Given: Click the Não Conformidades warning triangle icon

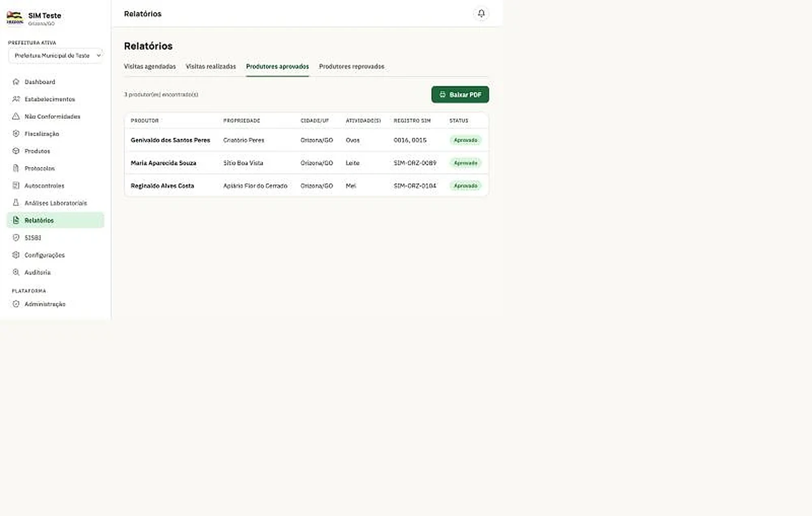Looking at the screenshot, I should click(16, 116).
